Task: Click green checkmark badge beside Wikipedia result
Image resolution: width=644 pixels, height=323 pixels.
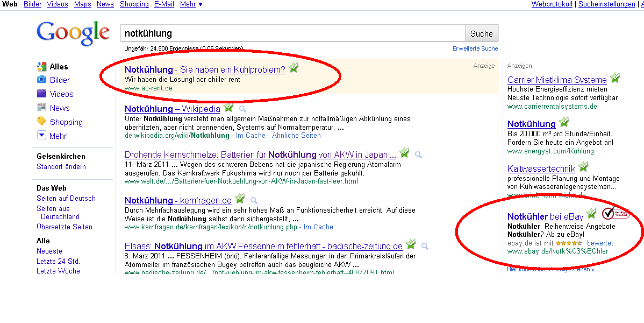Action: coord(229,107)
